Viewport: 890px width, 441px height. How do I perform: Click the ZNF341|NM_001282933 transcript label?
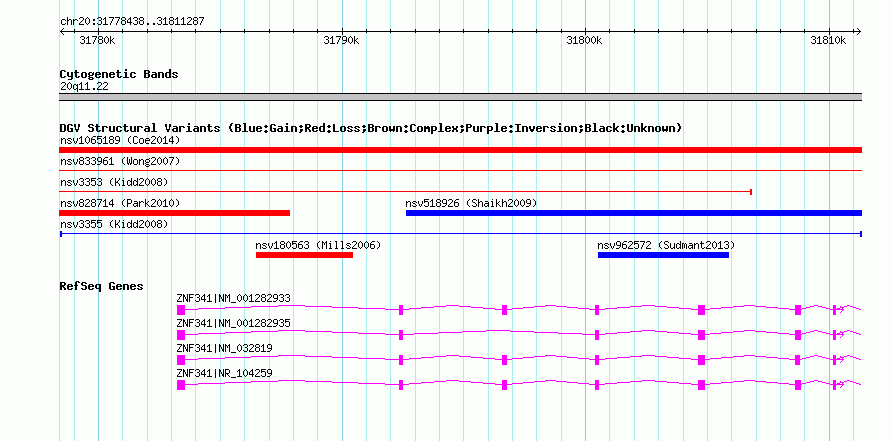coord(233,298)
